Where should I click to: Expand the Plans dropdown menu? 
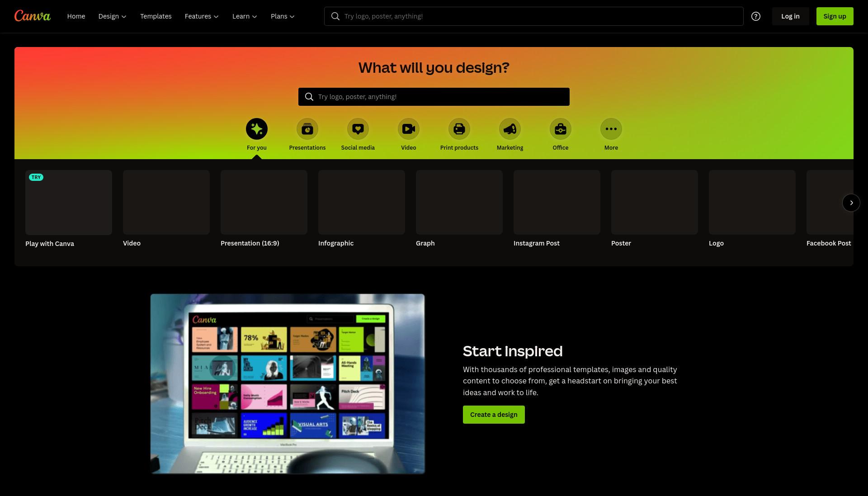pyautogui.click(x=283, y=16)
